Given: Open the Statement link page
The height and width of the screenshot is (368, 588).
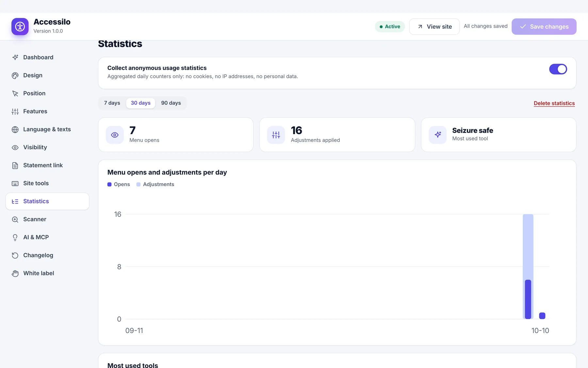Looking at the screenshot, I should tap(47, 165).
